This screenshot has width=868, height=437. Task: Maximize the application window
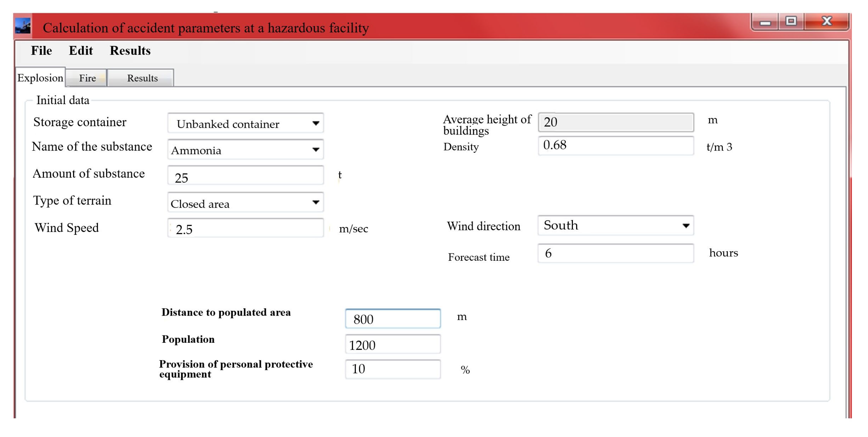(791, 21)
